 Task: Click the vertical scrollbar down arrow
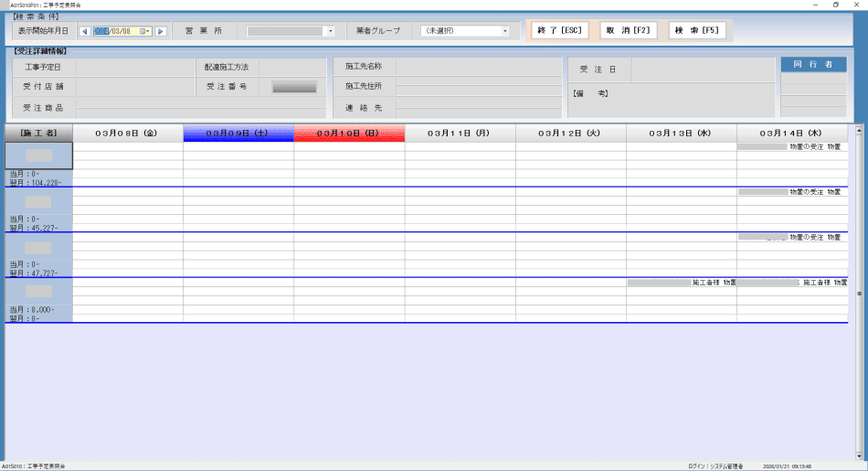pyautogui.click(x=859, y=455)
